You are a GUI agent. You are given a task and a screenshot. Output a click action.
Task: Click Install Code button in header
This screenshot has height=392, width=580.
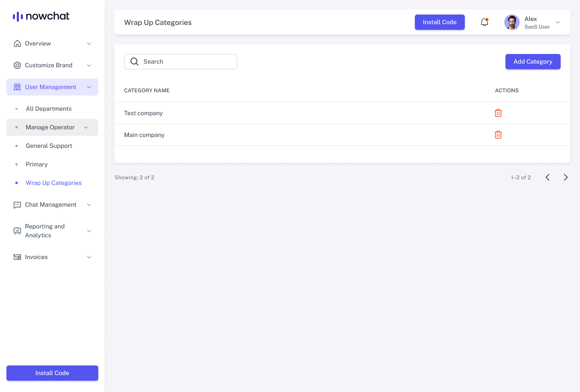(439, 22)
